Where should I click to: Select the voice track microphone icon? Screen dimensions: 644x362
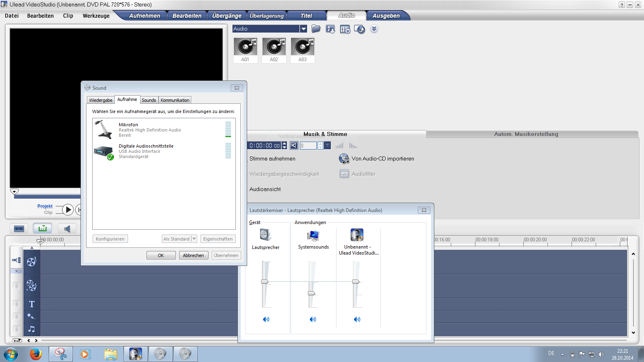coord(31,316)
